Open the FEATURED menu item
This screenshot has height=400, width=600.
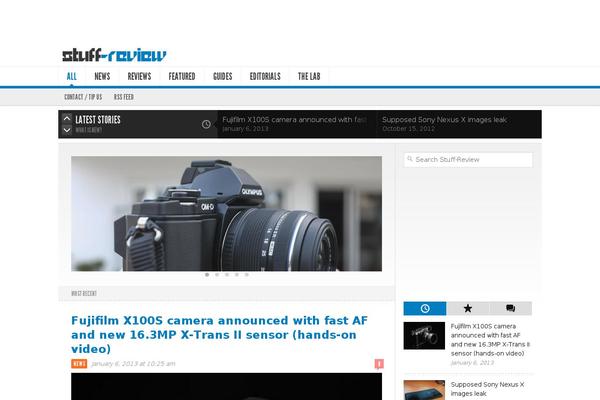click(x=182, y=77)
